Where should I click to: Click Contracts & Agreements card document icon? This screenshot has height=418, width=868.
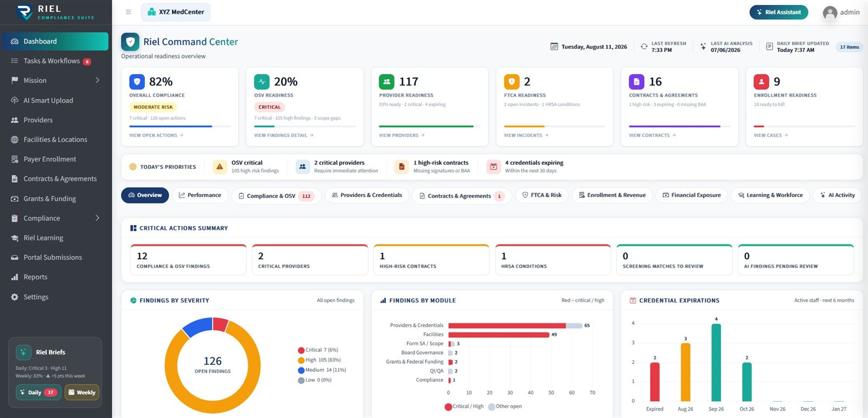tap(636, 82)
